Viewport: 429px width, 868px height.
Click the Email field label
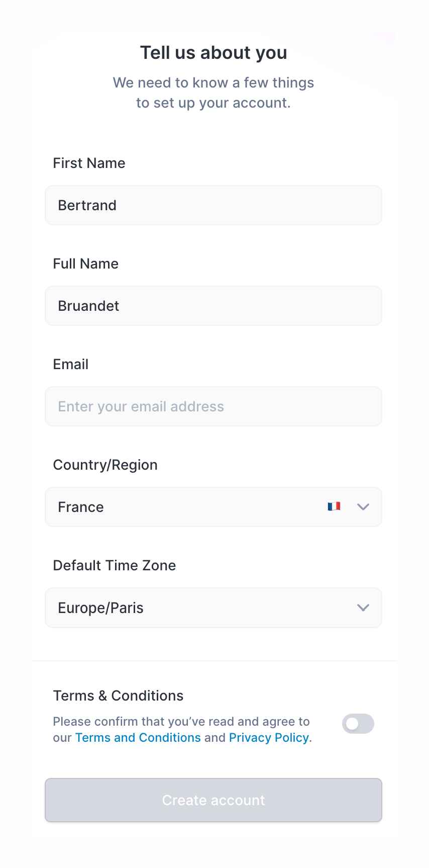pos(70,364)
